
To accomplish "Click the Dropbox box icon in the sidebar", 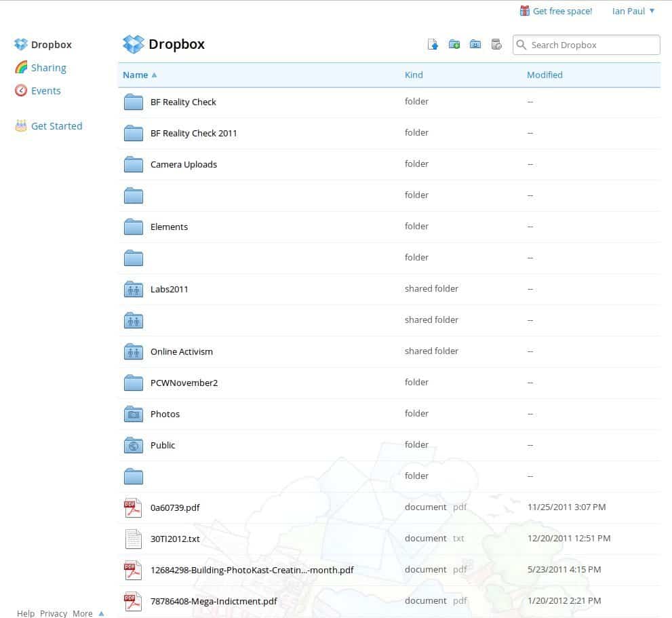I will click(x=20, y=44).
